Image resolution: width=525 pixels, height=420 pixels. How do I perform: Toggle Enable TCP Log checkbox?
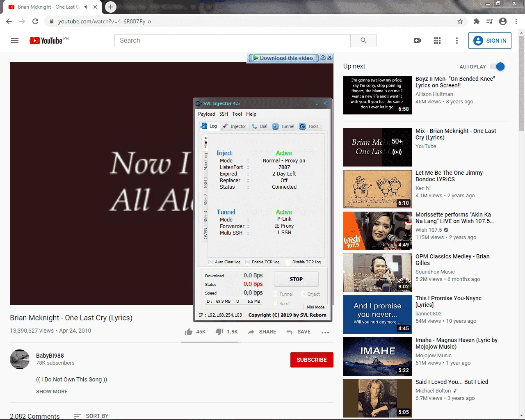pos(247,262)
